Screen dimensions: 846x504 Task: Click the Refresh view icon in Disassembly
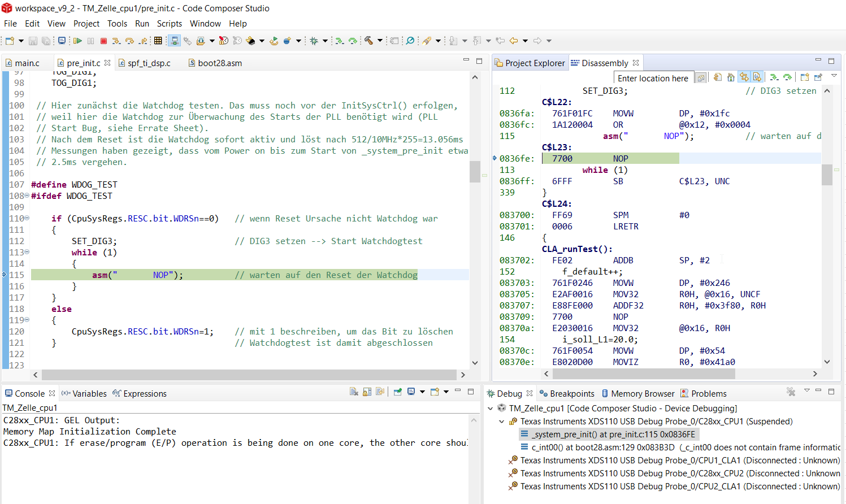click(718, 77)
